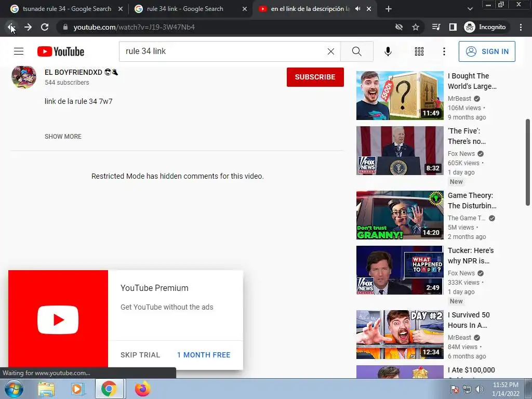The height and width of the screenshot is (399, 532).
Task: Open 'Game Theory: The Disturbin...' title
Action: (x=472, y=201)
